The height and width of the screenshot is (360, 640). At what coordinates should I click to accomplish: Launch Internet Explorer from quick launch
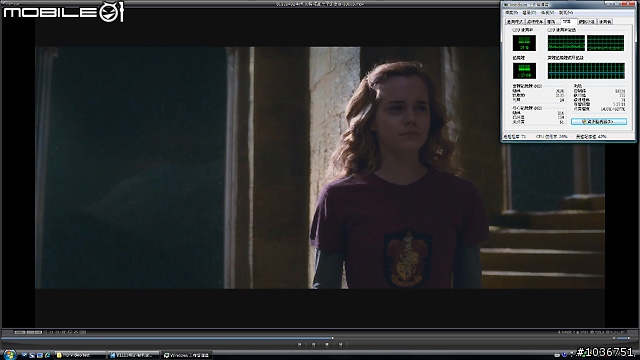point(48,356)
